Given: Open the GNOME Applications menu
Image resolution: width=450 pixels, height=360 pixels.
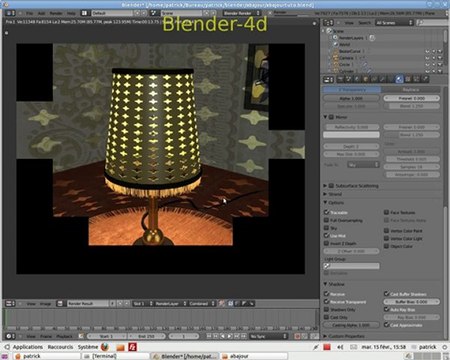Looking at the screenshot, I should [28, 347].
